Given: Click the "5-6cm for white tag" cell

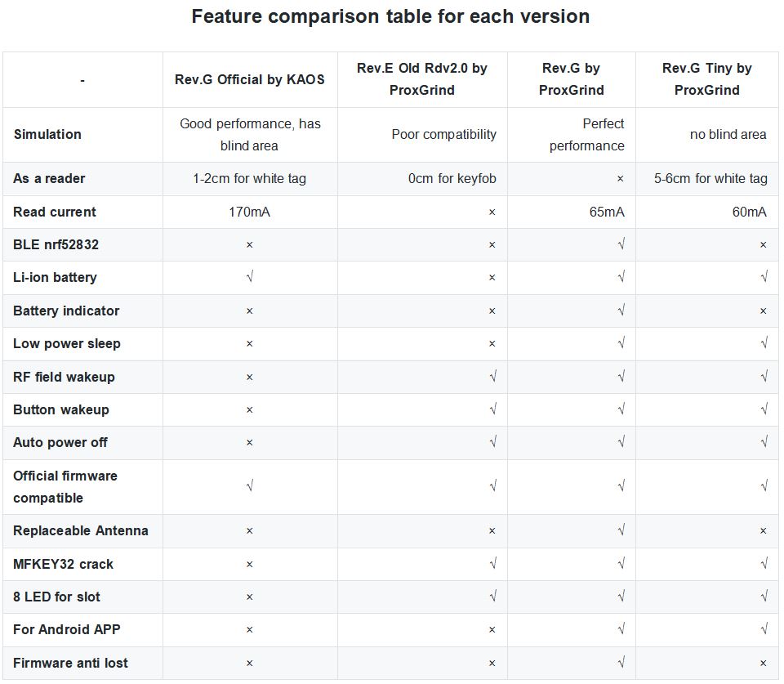Looking at the screenshot, I should pos(710,178).
